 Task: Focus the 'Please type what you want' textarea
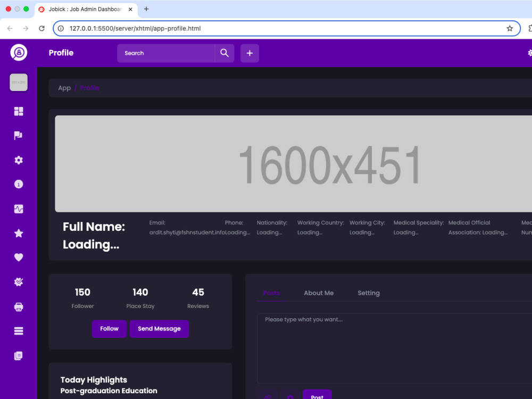coord(394,348)
